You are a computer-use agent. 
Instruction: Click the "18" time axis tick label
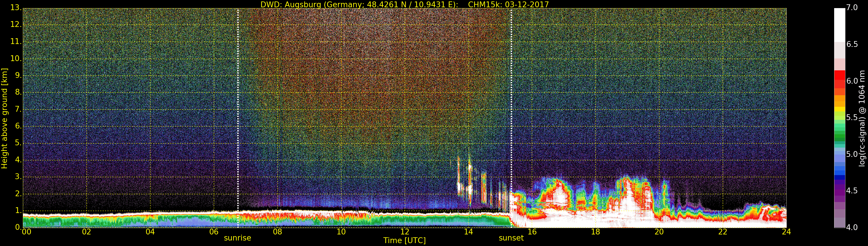pos(596,232)
